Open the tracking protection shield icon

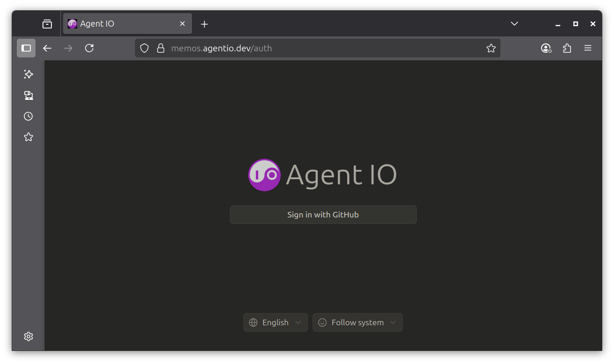tap(144, 48)
